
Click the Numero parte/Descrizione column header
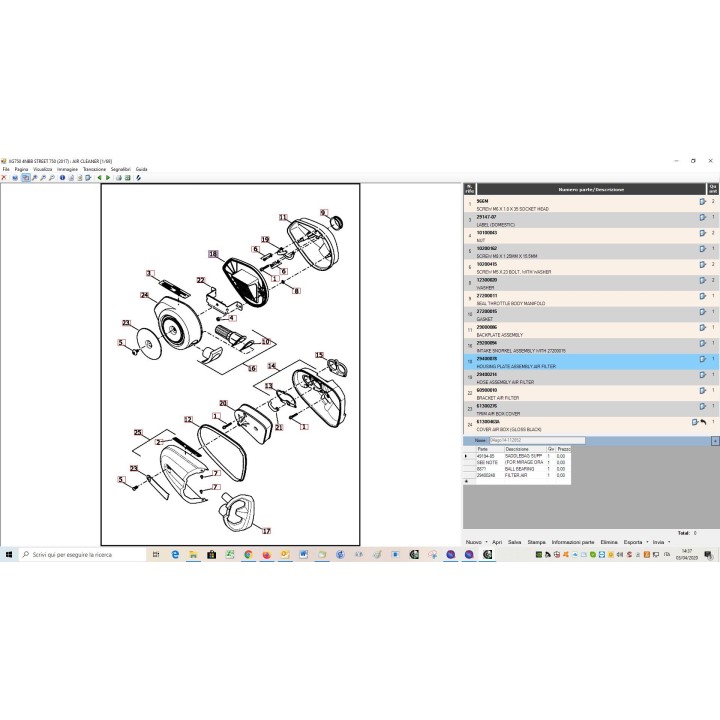click(x=591, y=189)
